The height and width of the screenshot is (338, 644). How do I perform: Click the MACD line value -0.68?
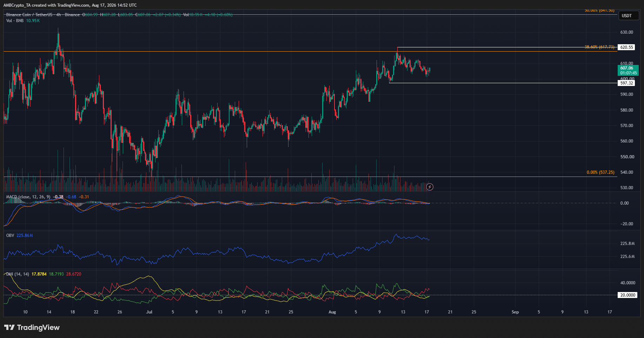point(72,197)
